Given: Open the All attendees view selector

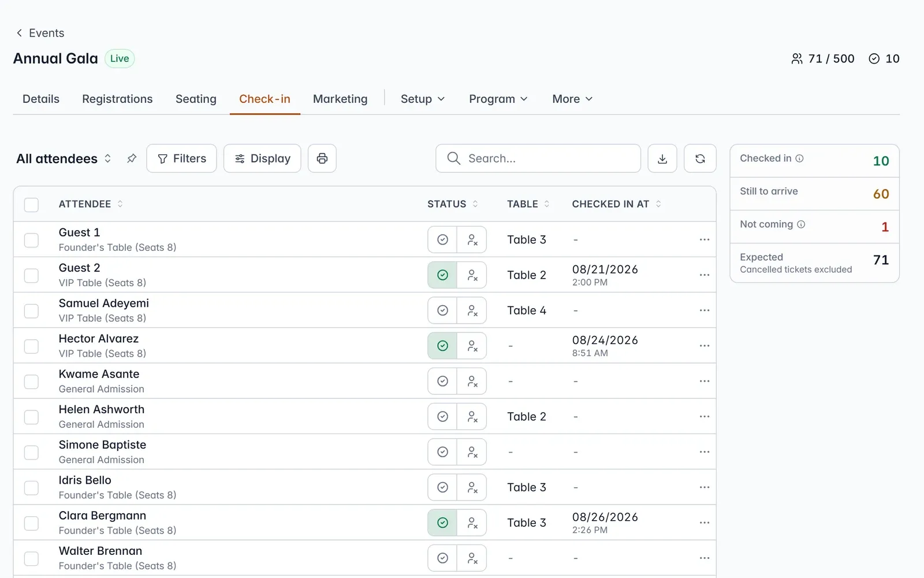Looking at the screenshot, I should tap(64, 158).
